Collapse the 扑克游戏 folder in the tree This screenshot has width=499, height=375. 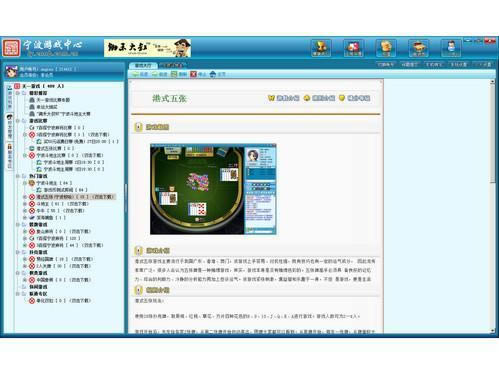[x=18, y=252]
